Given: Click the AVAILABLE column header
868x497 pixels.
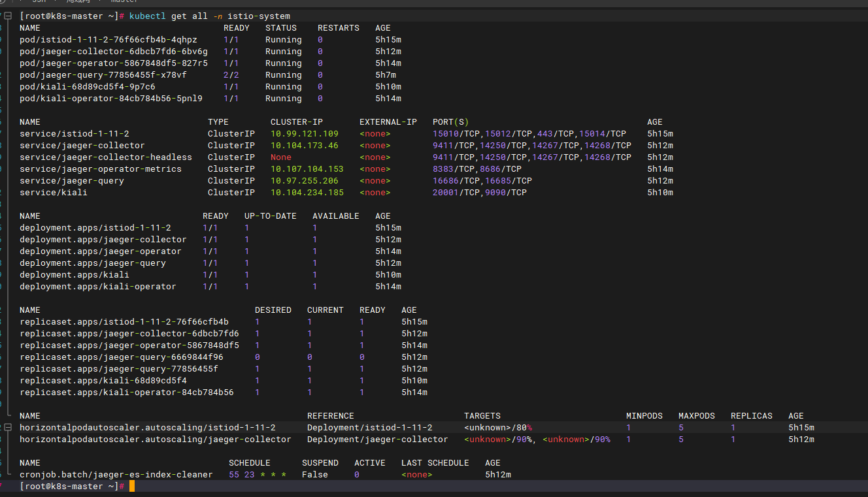Looking at the screenshot, I should pos(336,216).
